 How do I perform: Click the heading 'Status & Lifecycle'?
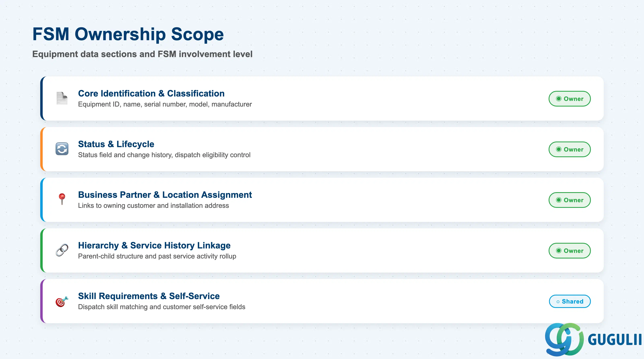[116, 144]
